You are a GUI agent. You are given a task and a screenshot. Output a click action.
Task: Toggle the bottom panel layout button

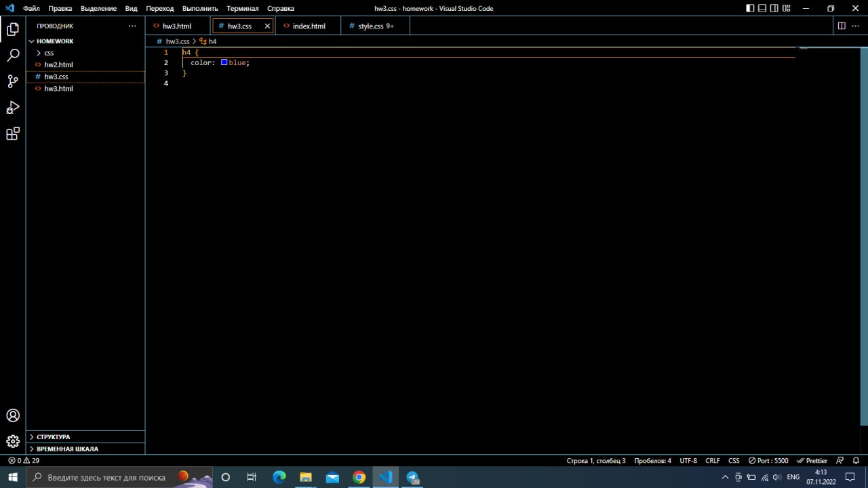[762, 8]
